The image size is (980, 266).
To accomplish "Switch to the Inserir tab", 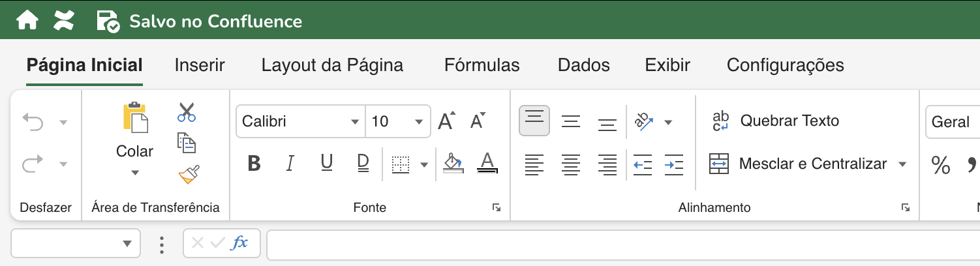I will [x=200, y=65].
